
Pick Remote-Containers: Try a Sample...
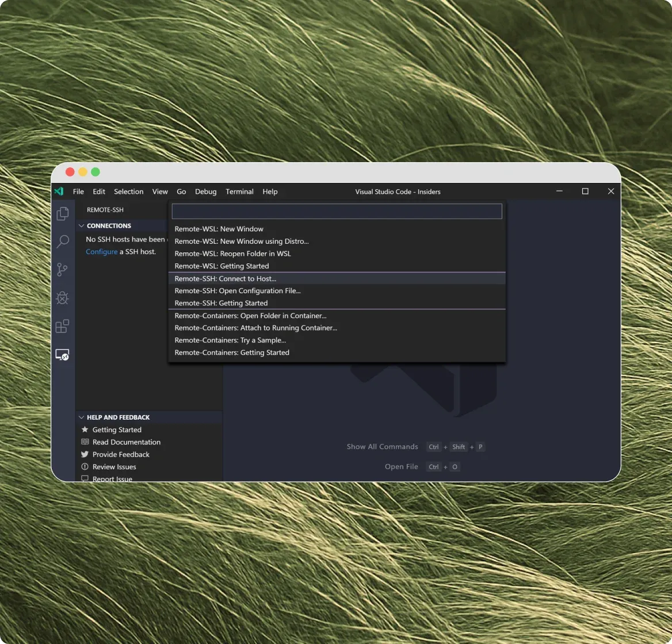337,340
